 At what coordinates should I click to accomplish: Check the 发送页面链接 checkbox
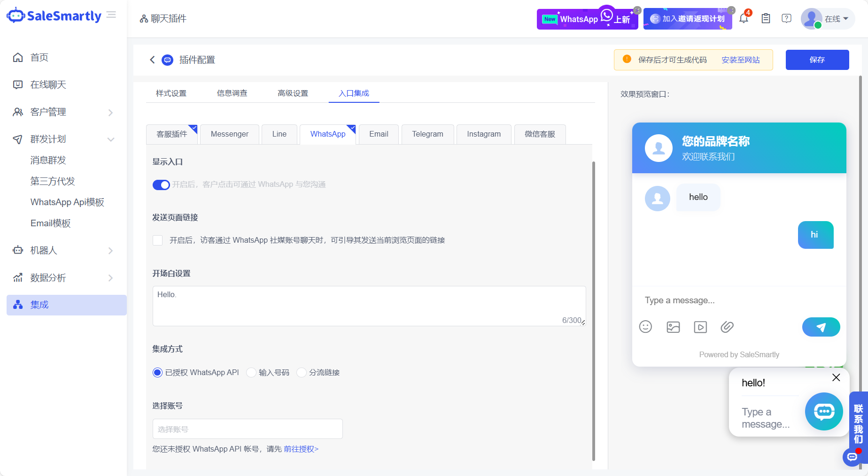(158, 240)
